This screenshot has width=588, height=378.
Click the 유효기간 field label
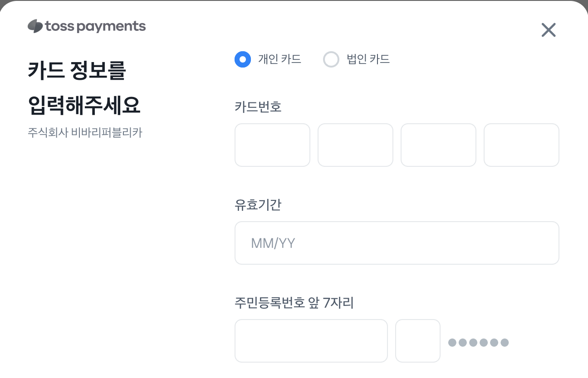pyautogui.click(x=258, y=205)
